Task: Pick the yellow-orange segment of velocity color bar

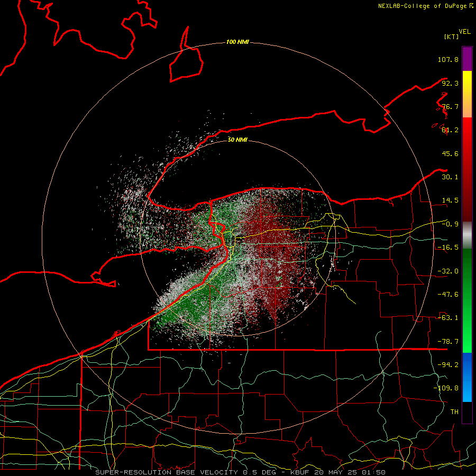Action: [x=467, y=94]
